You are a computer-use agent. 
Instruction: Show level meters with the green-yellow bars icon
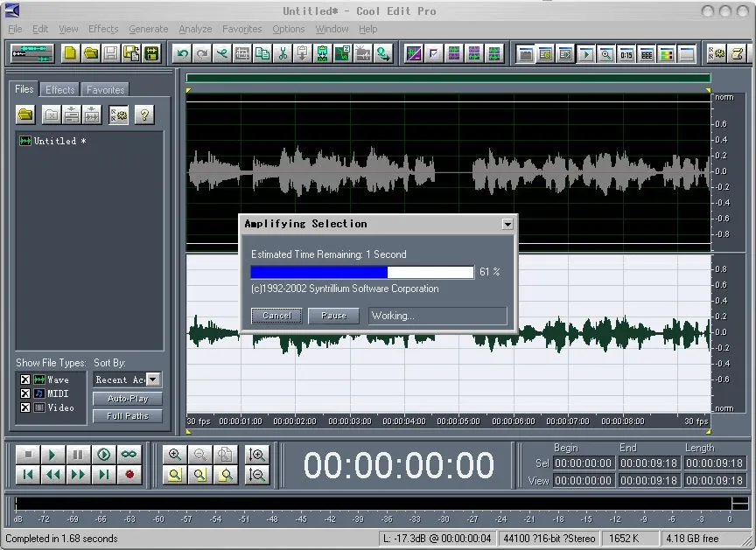pos(667,54)
